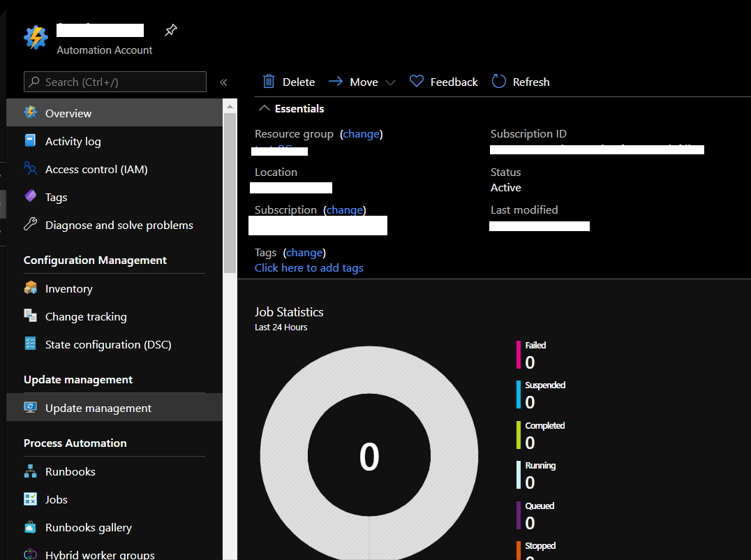
Task: Click the Search (Ctrl+/) input field
Action: [115, 82]
